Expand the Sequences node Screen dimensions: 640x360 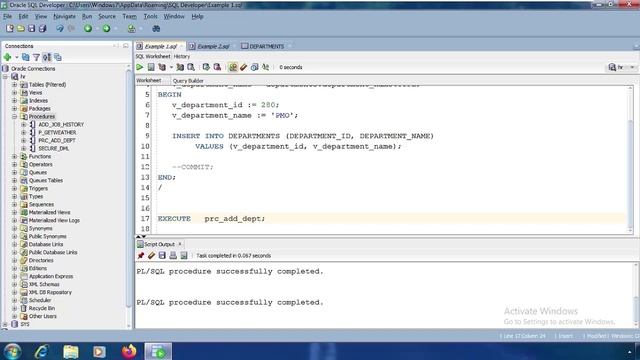[15, 204]
